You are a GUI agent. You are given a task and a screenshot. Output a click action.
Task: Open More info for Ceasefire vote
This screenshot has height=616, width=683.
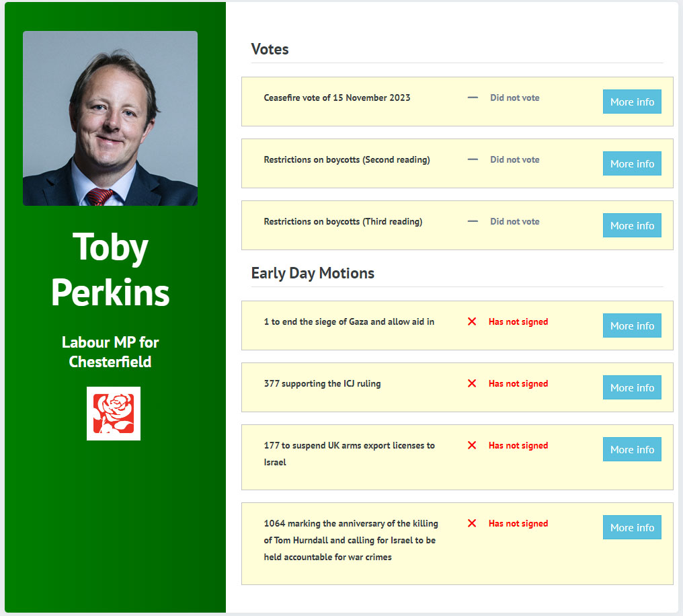click(x=632, y=102)
